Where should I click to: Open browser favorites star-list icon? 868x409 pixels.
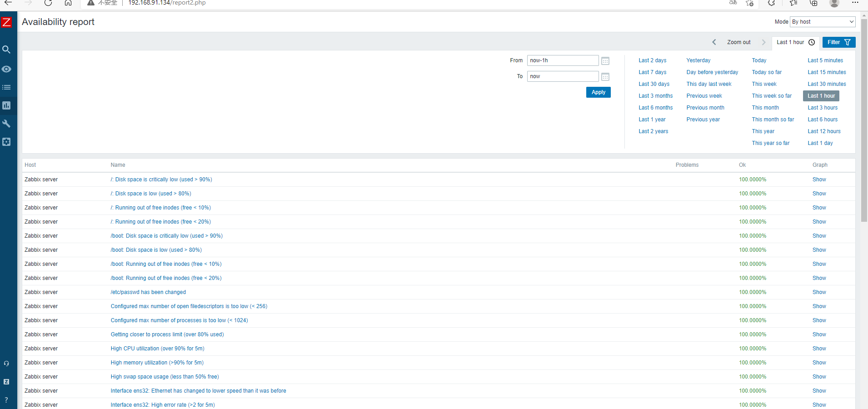tap(793, 3)
